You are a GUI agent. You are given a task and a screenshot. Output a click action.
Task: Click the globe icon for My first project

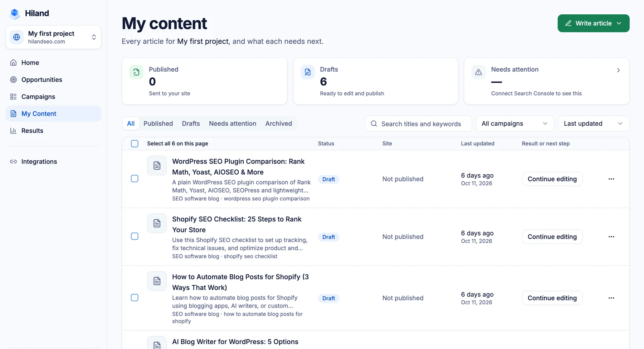click(16, 37)
